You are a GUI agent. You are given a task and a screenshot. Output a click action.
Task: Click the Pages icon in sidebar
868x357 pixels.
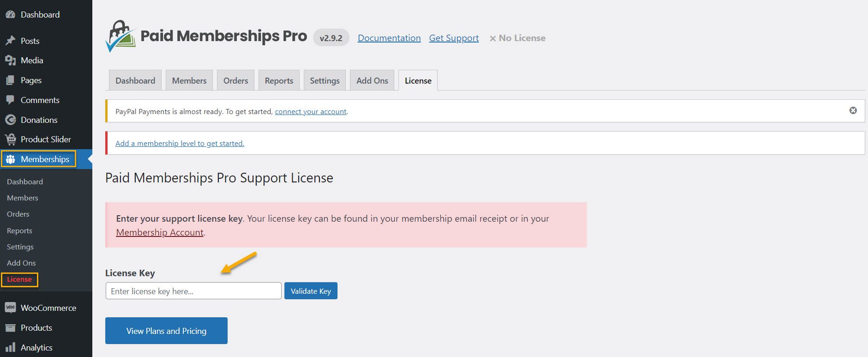coord(10,80)
